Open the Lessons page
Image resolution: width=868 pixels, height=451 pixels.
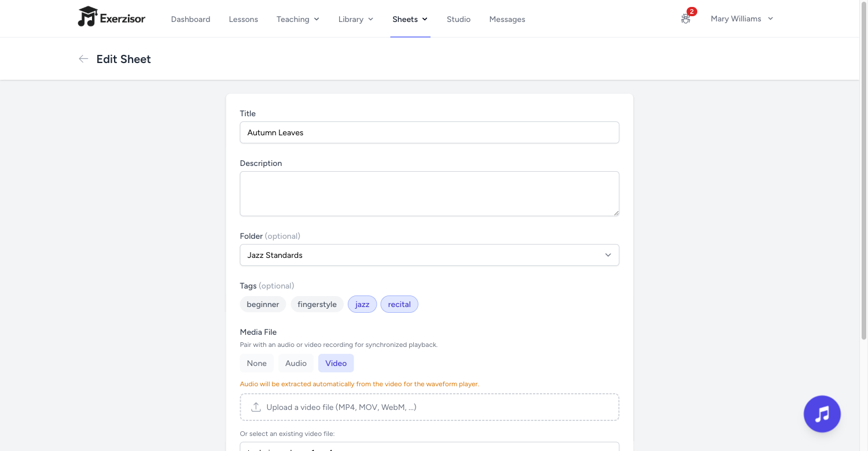(x=243, y=19)
